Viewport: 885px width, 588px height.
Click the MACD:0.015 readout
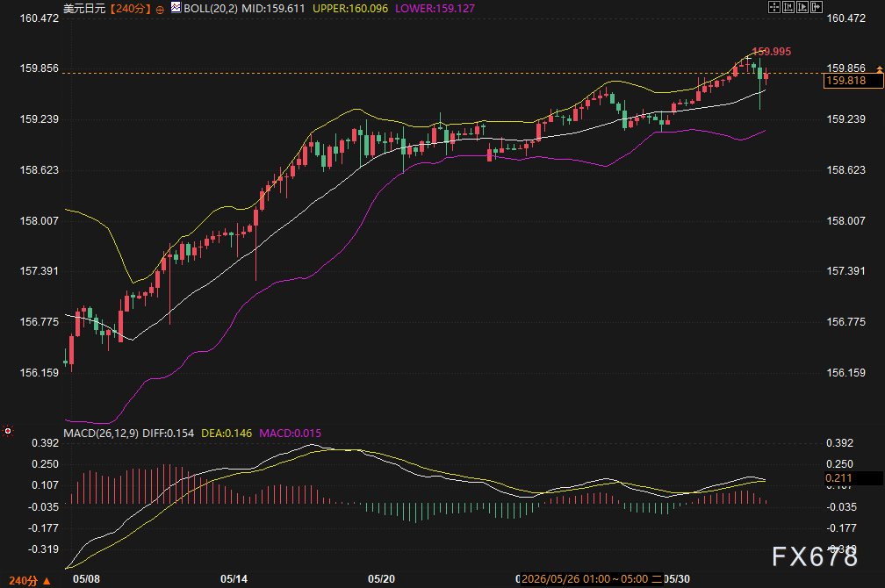pos(290,433)
